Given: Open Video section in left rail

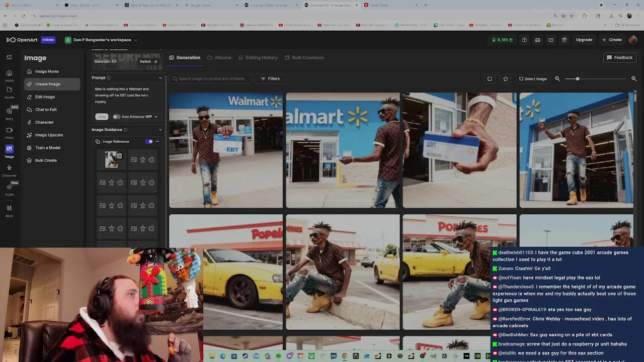Looking at the screenshot, I should pos(9,133).
